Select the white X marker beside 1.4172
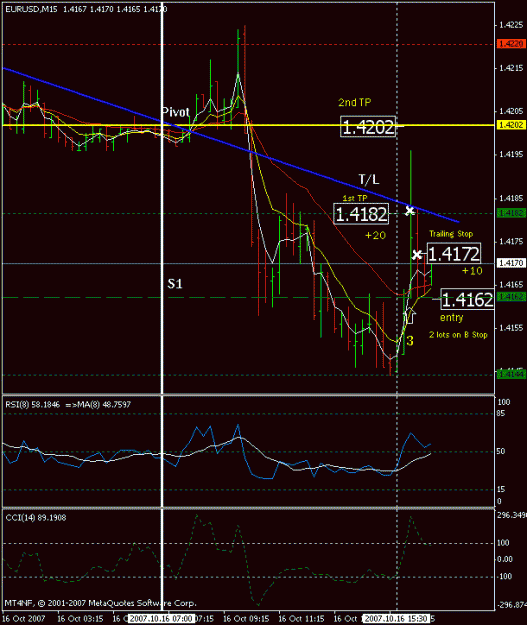 (417, 254)
